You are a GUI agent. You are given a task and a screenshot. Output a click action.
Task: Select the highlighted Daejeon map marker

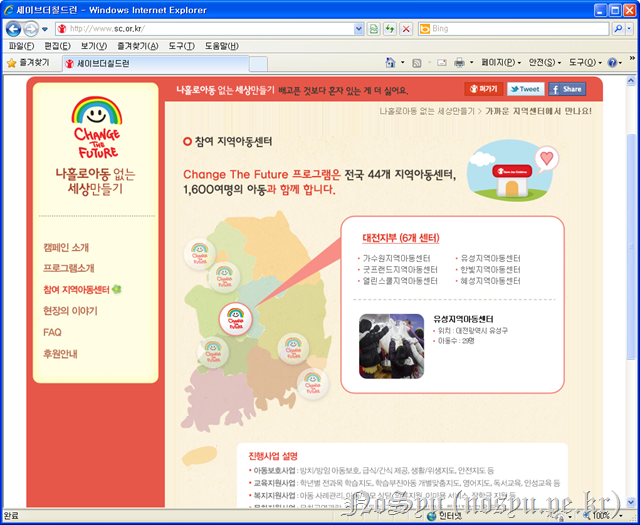click(x=235, y=319)
